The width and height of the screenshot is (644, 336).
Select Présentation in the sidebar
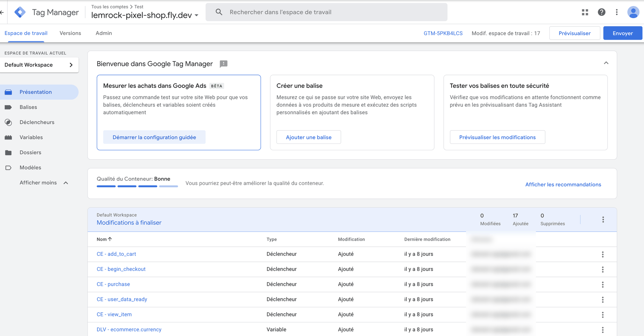point(39,92)
